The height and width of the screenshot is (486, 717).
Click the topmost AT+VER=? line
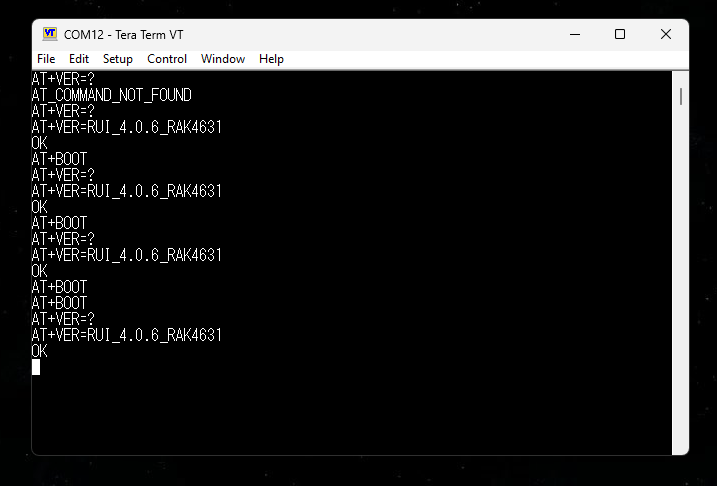(x=63, y=79)
